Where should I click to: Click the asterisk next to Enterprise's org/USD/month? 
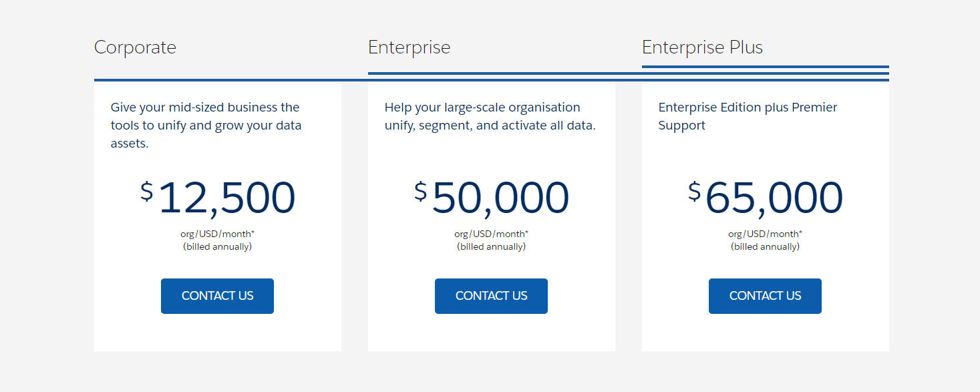[528, 232]
